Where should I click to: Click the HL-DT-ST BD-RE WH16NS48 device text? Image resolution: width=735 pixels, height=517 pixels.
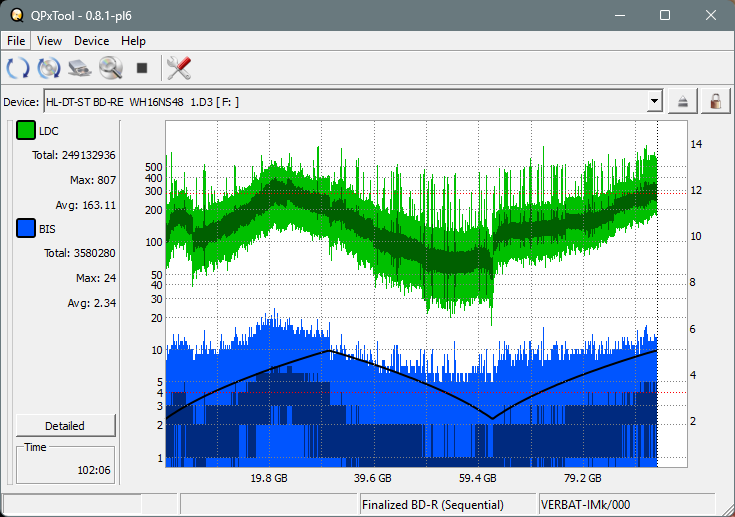pos(142,102)
